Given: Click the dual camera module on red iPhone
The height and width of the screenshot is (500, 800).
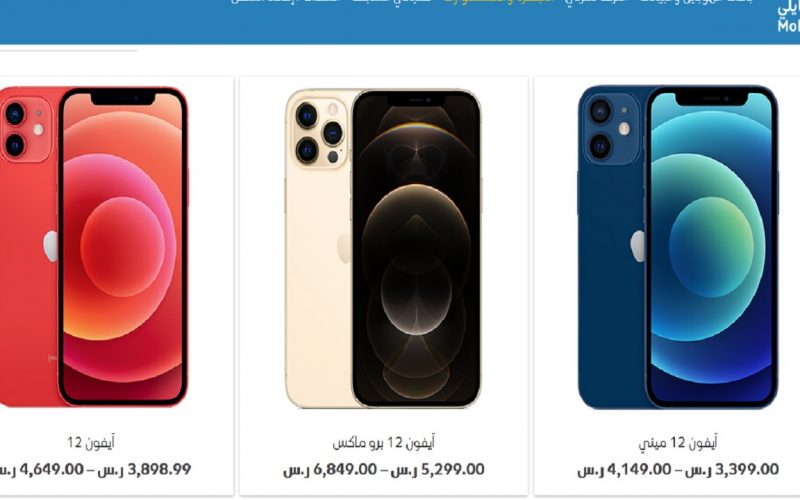Looking at the screenshot, I should 24,129.
